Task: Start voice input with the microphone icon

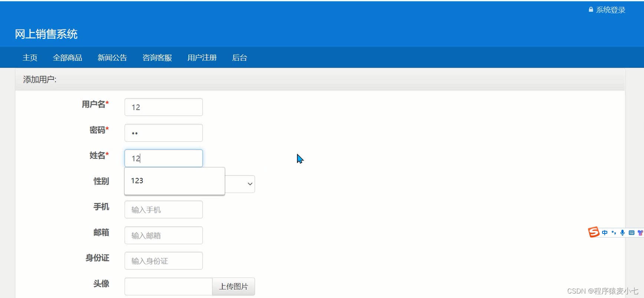Action: (x=622, y=233)
